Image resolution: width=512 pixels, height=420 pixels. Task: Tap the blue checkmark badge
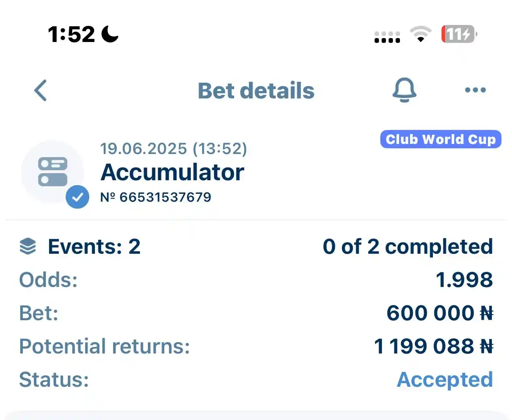pos(77,197)
